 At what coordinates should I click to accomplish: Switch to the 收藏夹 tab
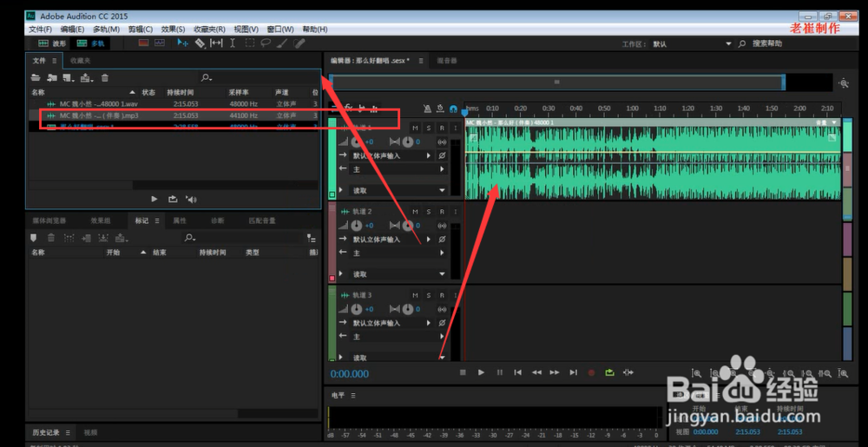80,61
